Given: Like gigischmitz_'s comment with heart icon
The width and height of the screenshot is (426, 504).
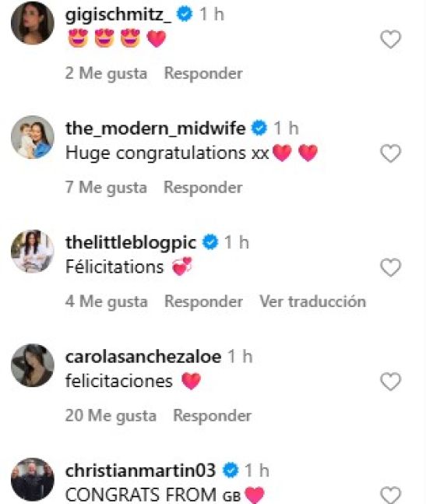Looking at the screenshot, I should pos(391,39).
